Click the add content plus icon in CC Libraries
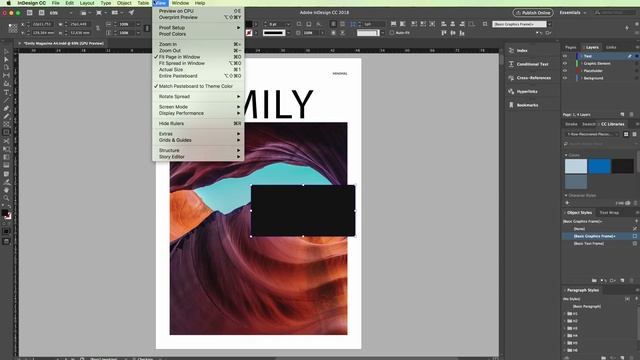Image resolution: width=640 pixels, height=360 pixels. 567,203
